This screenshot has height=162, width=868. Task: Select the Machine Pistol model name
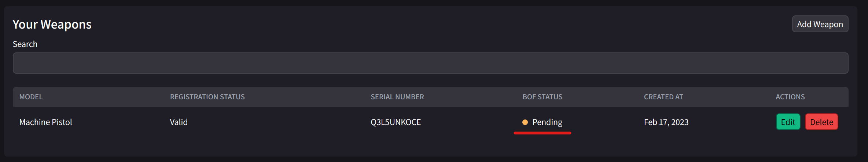46,122
